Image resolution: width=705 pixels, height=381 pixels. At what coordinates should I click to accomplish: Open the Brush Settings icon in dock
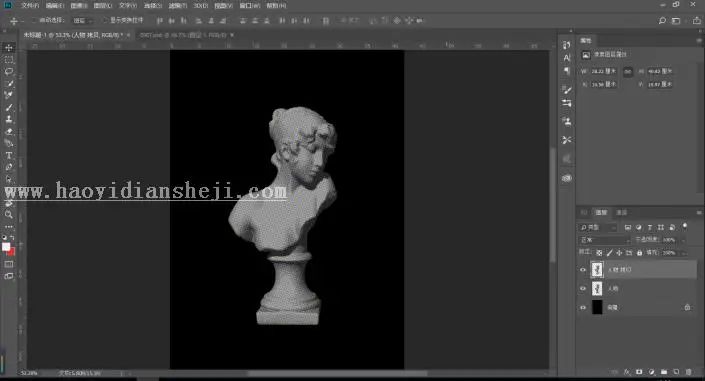(567, 90)
